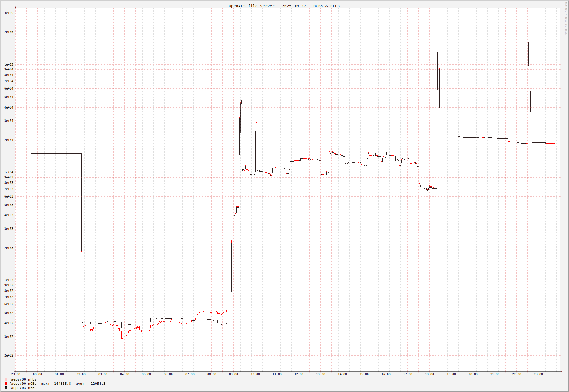This screenshot has width=569, height=392.
Task: Click the 22:00 label on time axis
Action: coord(517,374)
